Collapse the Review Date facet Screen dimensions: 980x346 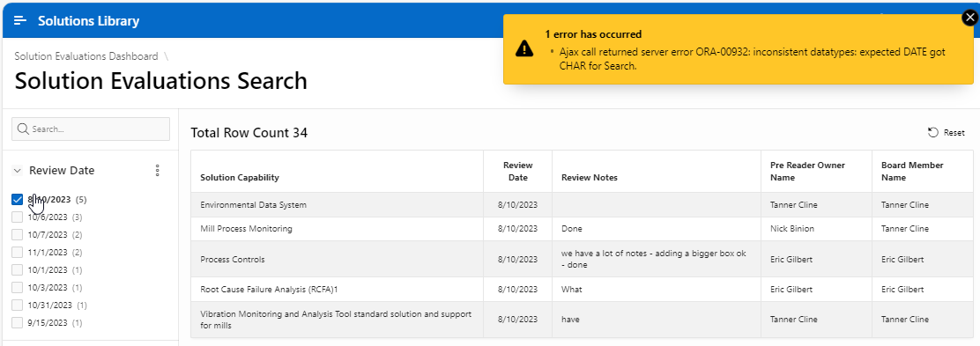point(18,171)
